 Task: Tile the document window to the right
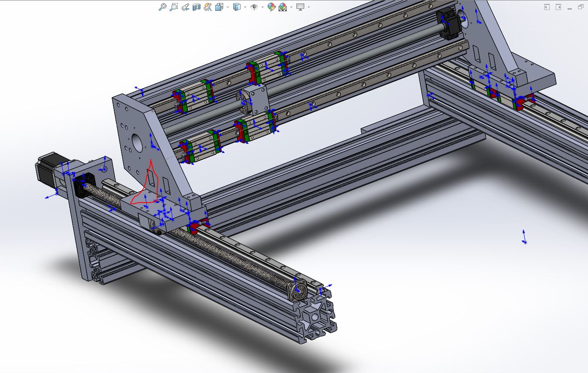(x=558, y=7)
